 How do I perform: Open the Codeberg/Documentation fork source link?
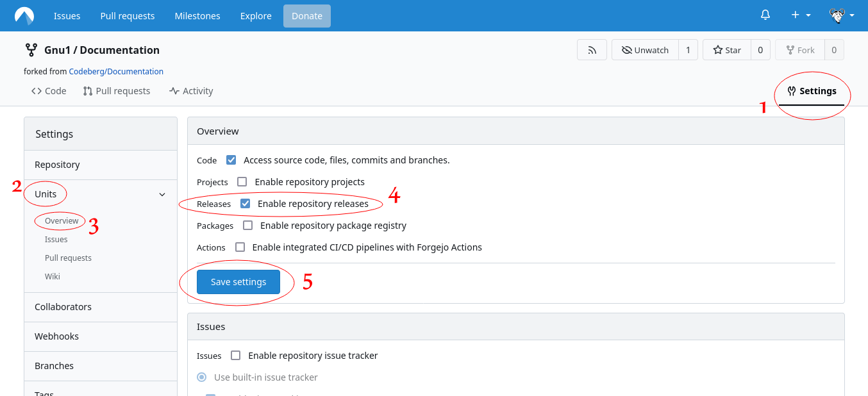pyautogui.click(x=116, y=71)
